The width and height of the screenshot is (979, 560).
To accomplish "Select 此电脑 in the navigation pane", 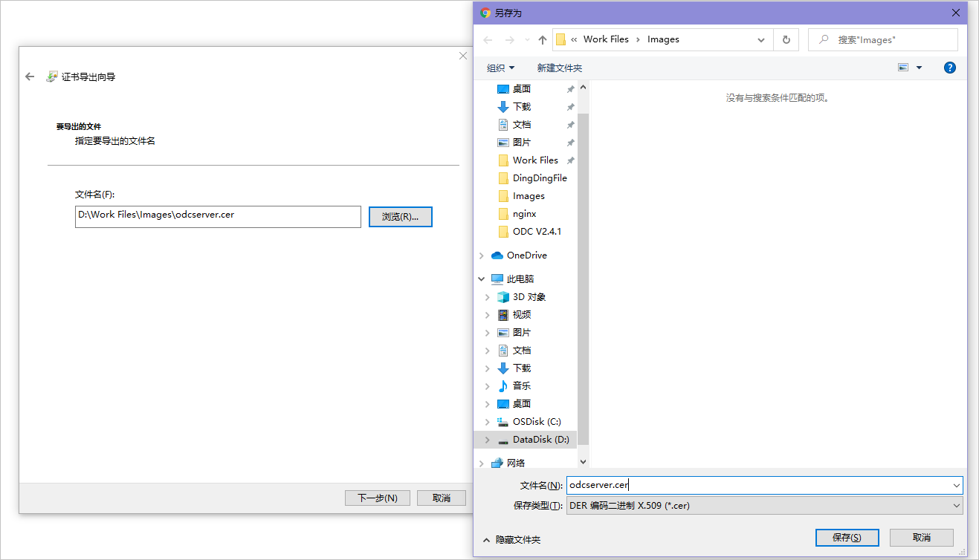I will point(520,279).
